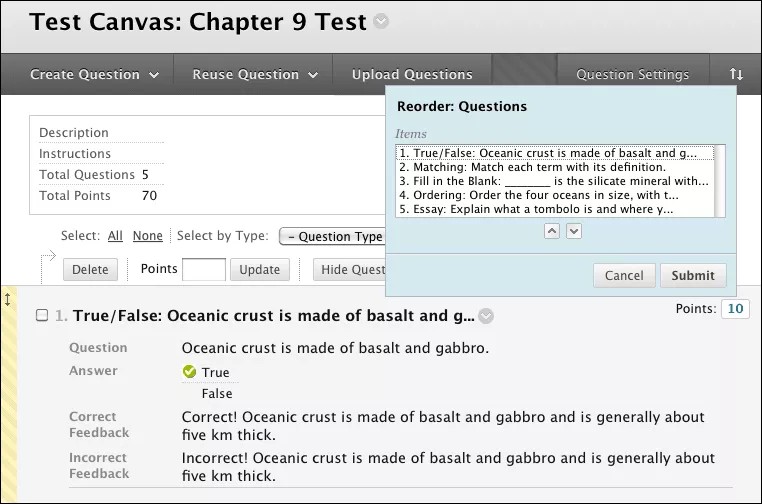The width and height of the screenshot is (762, 504).
Task: Click the Points input field
Action: 204,269
